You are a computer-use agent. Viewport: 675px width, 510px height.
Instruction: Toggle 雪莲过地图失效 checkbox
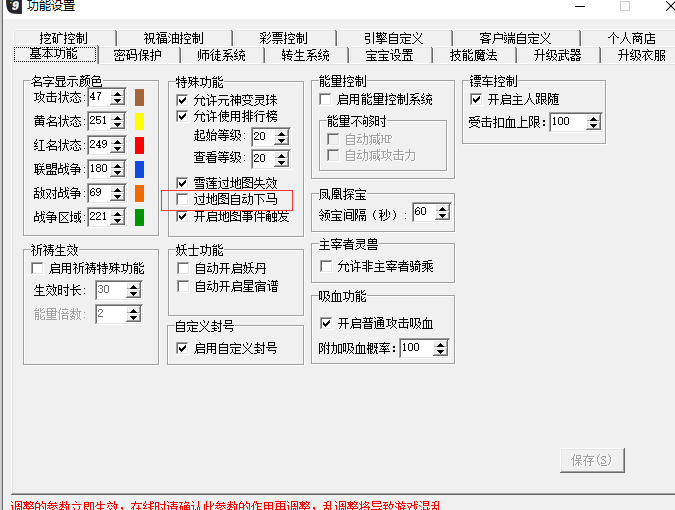pyautogui.click(x=182, y=183)
